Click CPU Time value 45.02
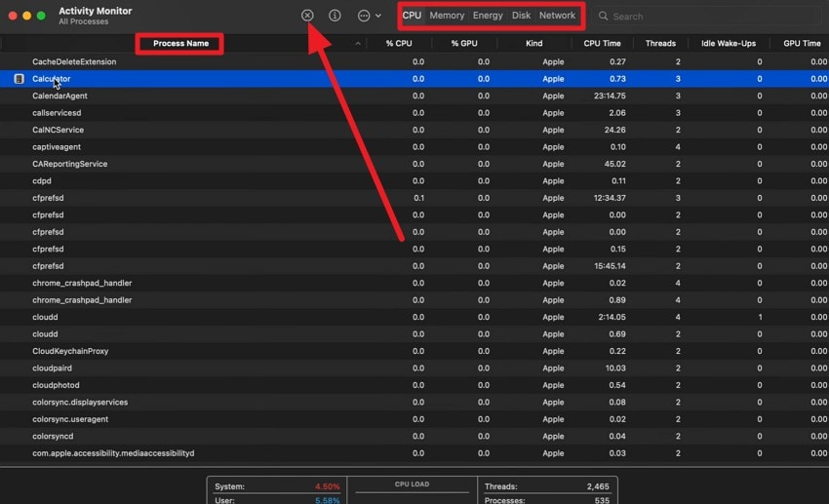This screenshot has height=504, width=829. [614, 164]
